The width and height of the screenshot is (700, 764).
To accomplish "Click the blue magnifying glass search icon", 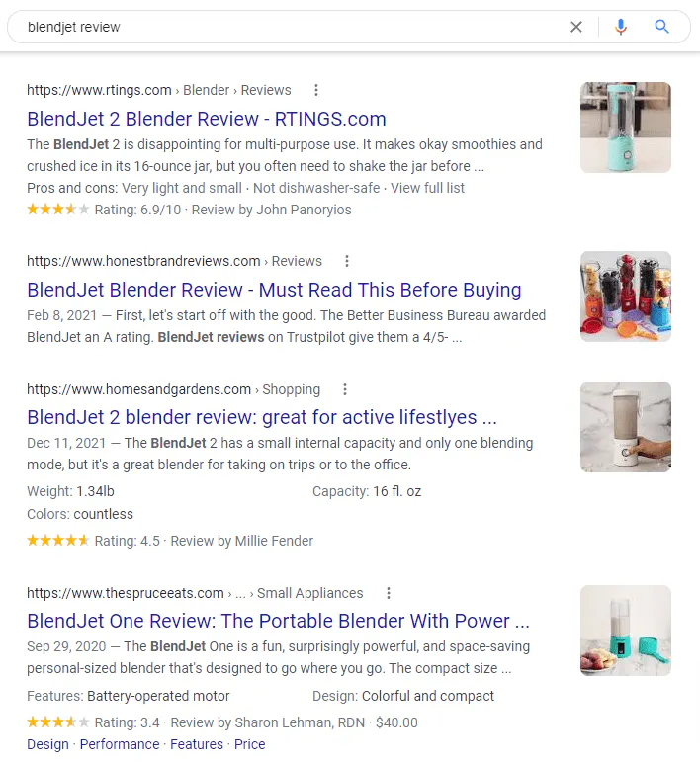I will tap(662, 27).
